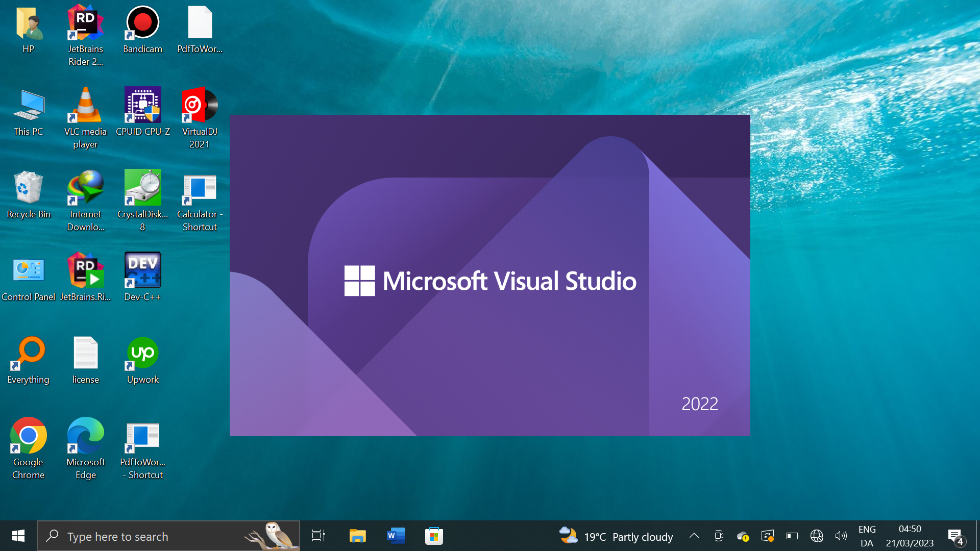Image resolution: width=980 pixels, height=551 pixels.
Task: Select the Upwork desktop shortcut
Action: (x=142, y=354)
